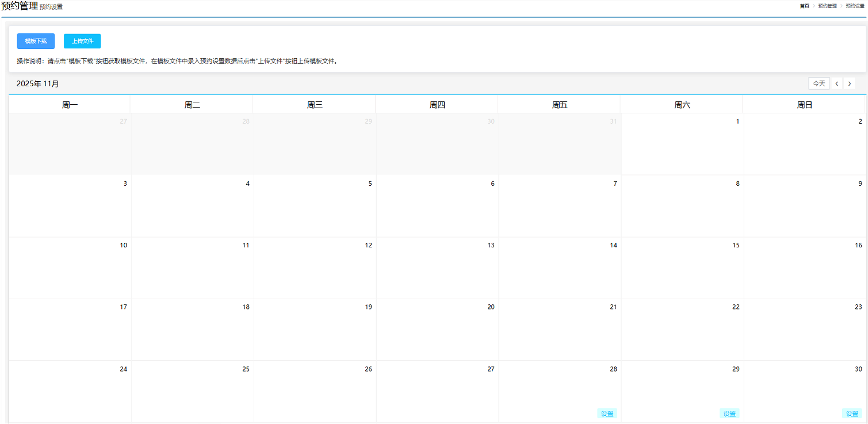Click day number 2 on the calendar
This screenshot has width=868, height=424.
(x=861, y=121)
